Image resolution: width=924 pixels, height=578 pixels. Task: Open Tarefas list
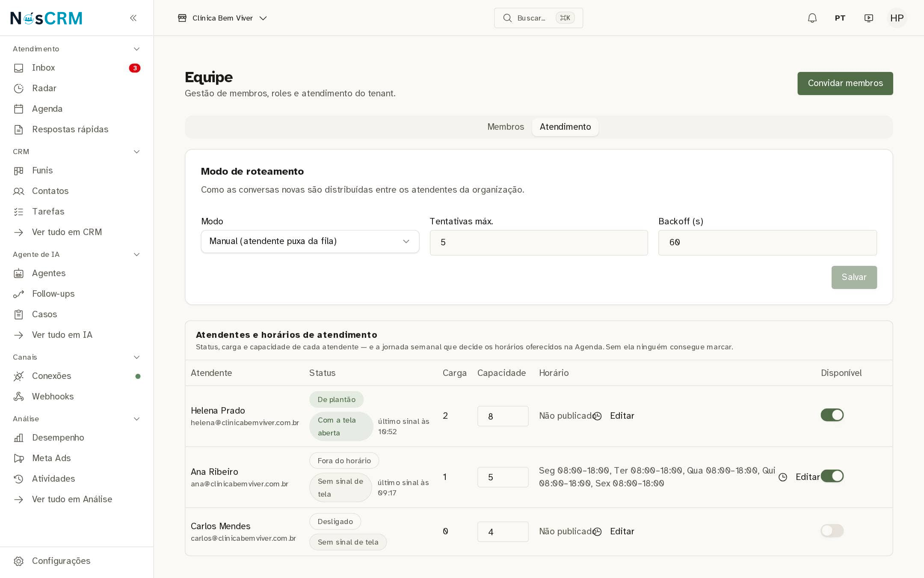[77, 212]
